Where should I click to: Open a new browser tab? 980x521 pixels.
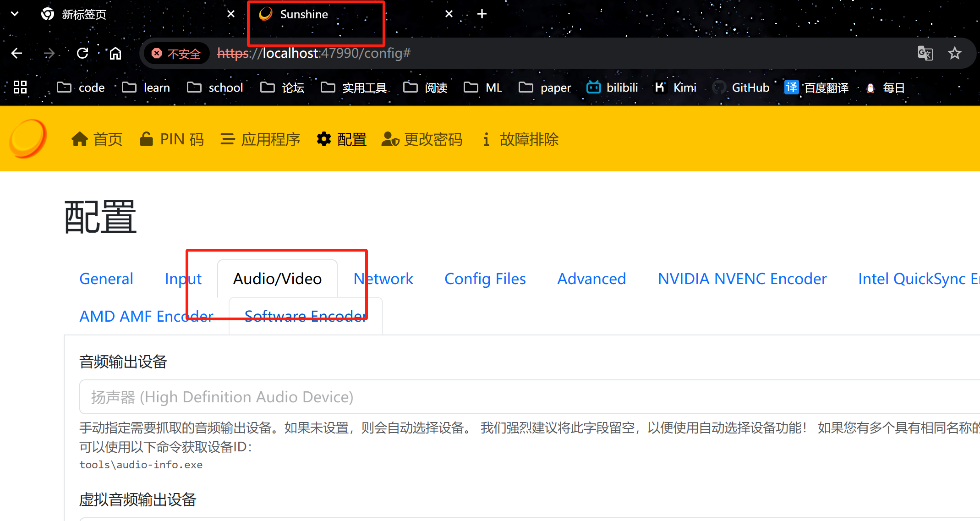[x=482, y=14]
